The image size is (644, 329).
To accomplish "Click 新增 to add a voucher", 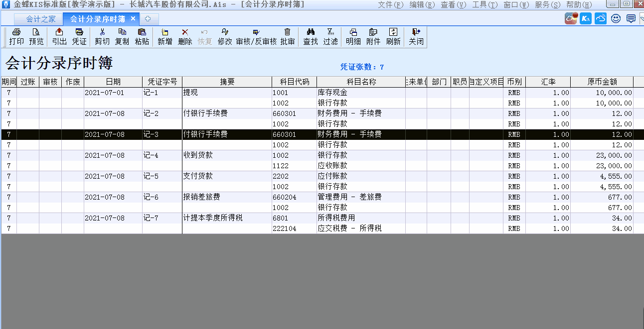I will (x=165, y=36).
